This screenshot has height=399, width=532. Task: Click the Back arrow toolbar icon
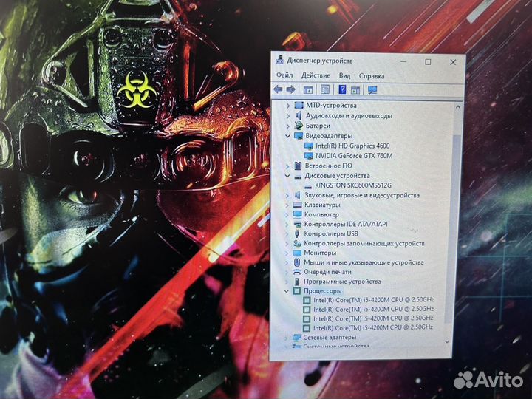pyautogui.click(x=279, y=89)
